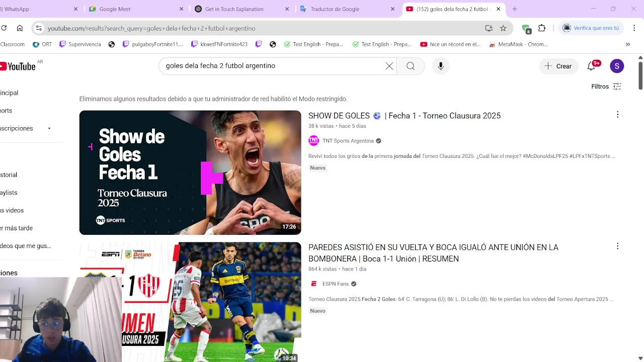Image resolution: width=644 pixels, height=362 pixels.
Task: Start voice search with the microphone
Action: point(441,66)
